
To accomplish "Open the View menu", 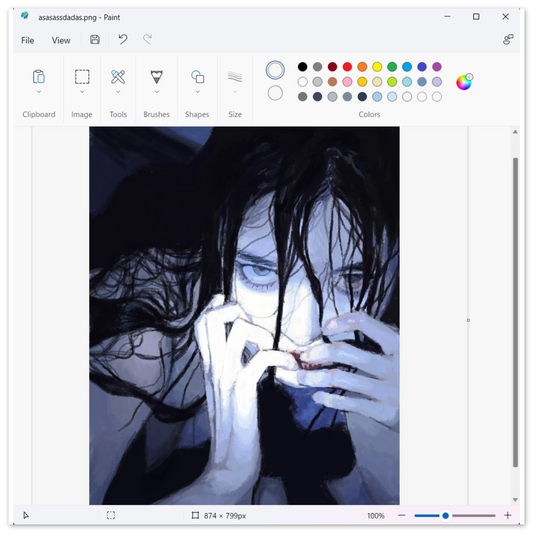I will pos(61,40).
